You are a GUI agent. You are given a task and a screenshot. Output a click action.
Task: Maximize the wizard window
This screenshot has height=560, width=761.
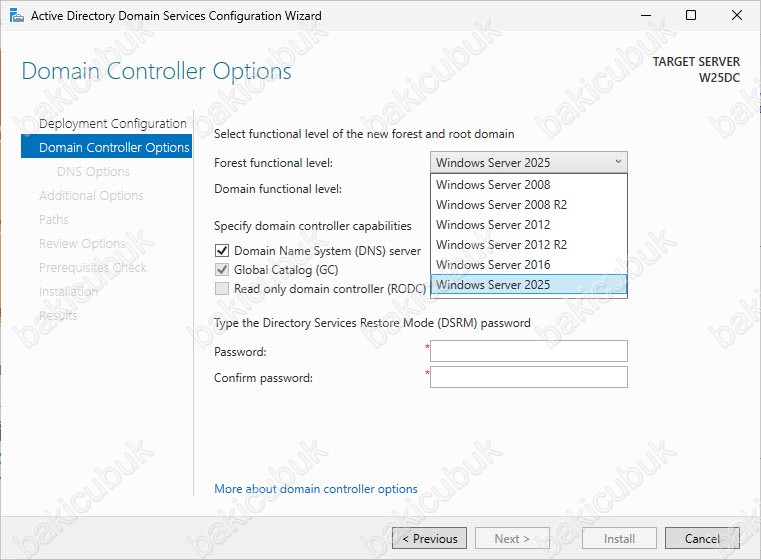click(691, 16)
